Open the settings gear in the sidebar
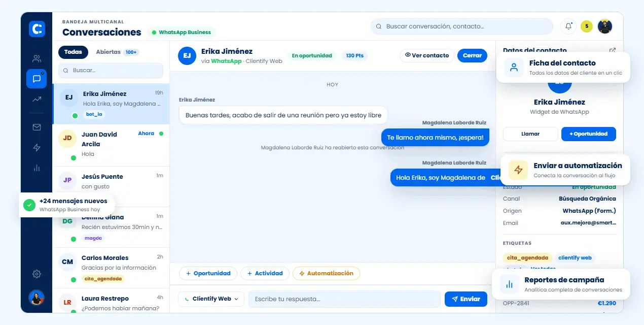644x325 pixels. coord(37,274)
